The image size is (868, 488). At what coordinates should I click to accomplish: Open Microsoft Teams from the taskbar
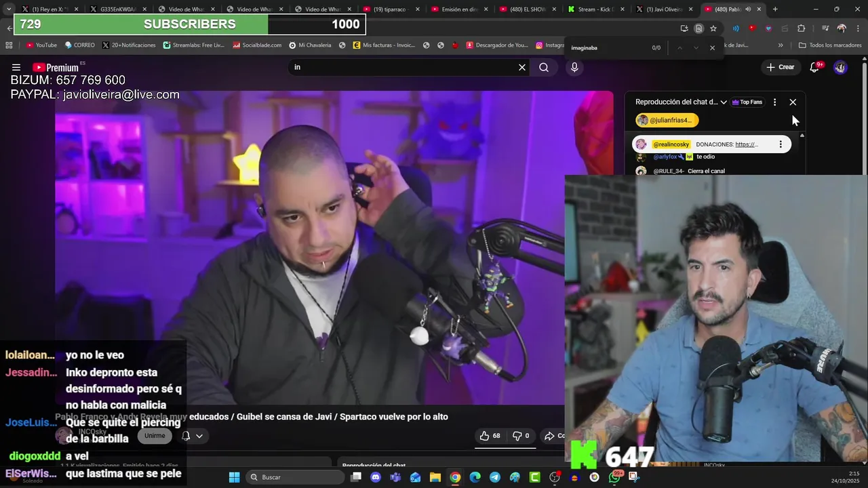395,477
